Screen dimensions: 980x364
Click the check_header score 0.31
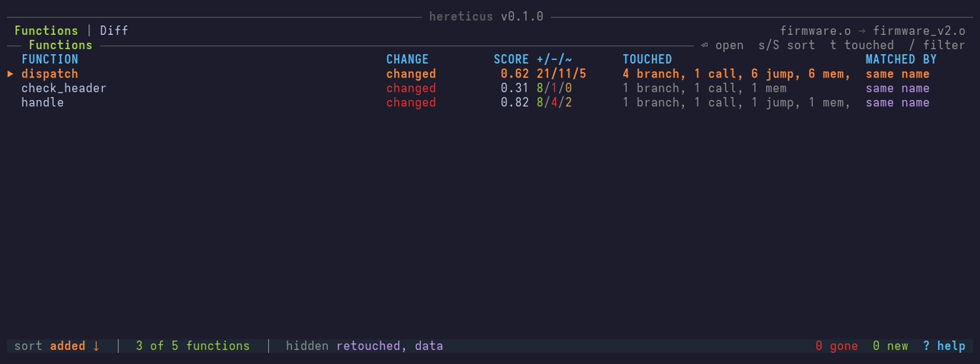coord(514,88)
